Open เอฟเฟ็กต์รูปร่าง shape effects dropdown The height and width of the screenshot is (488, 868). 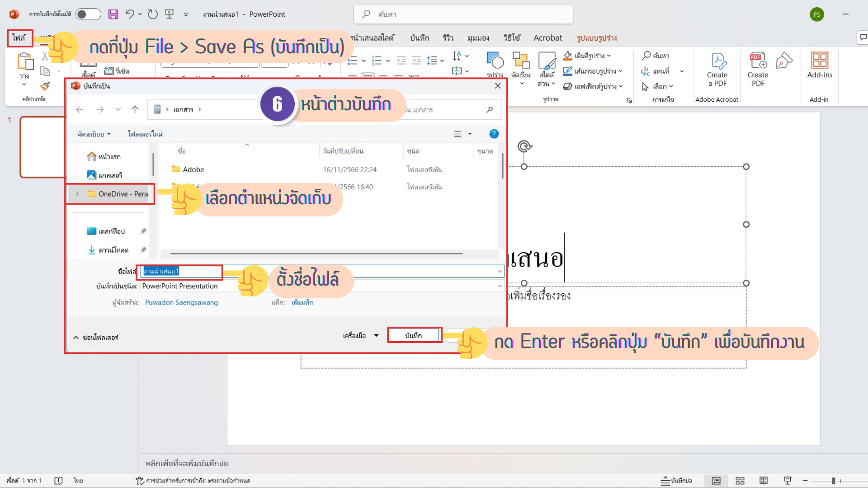point(593,86)
